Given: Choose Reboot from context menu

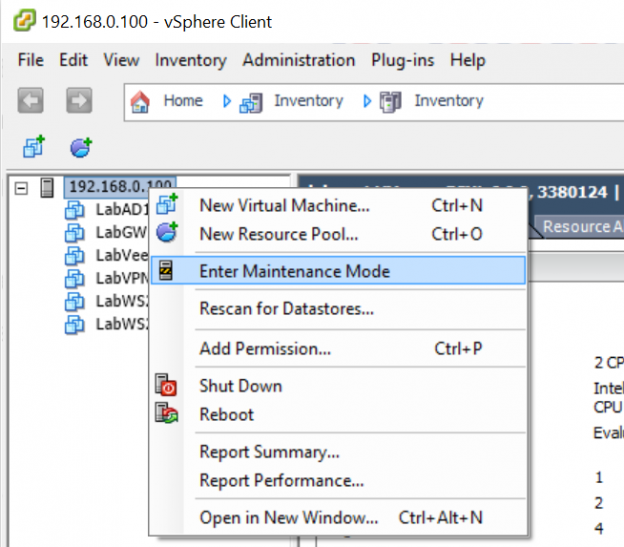Looking at the screenshot, I should click(x=339, y=415).
